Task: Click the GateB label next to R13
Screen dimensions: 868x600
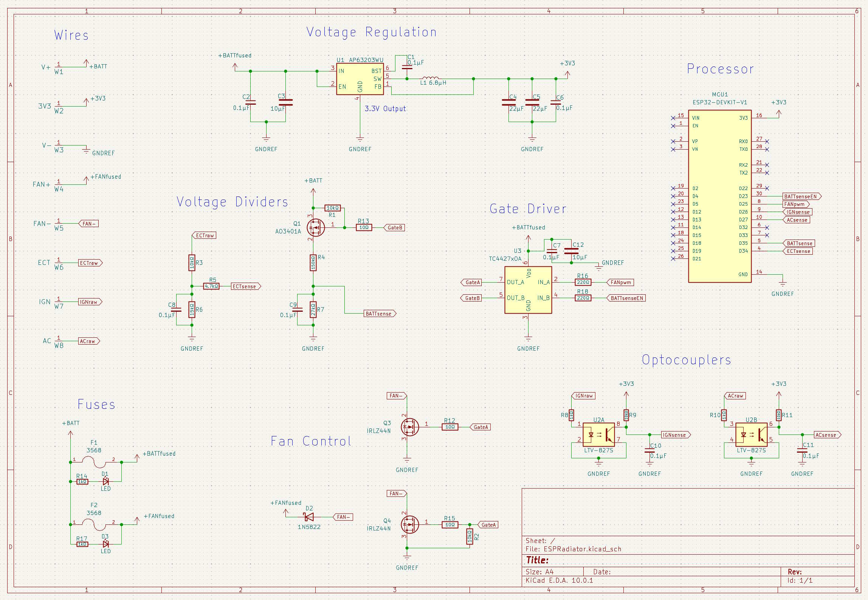Action: [394, 227]
